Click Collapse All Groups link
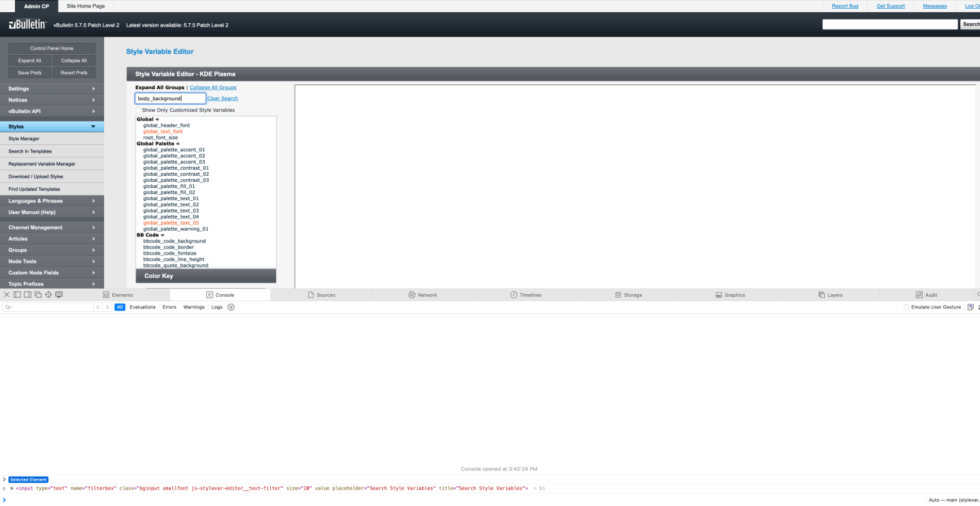This screenshot has width=980, height=506. [x=213, y=87]
